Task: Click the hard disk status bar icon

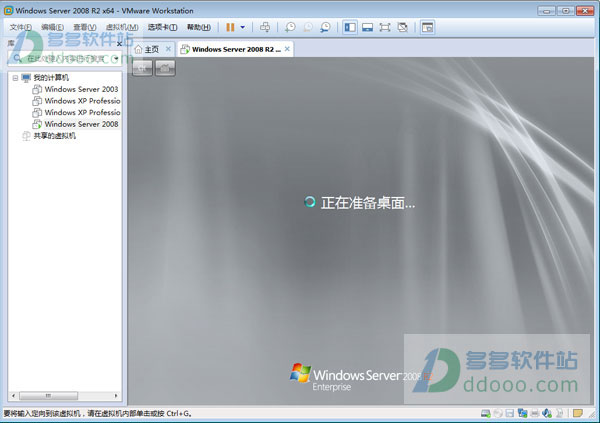Action: pos(486,413)
